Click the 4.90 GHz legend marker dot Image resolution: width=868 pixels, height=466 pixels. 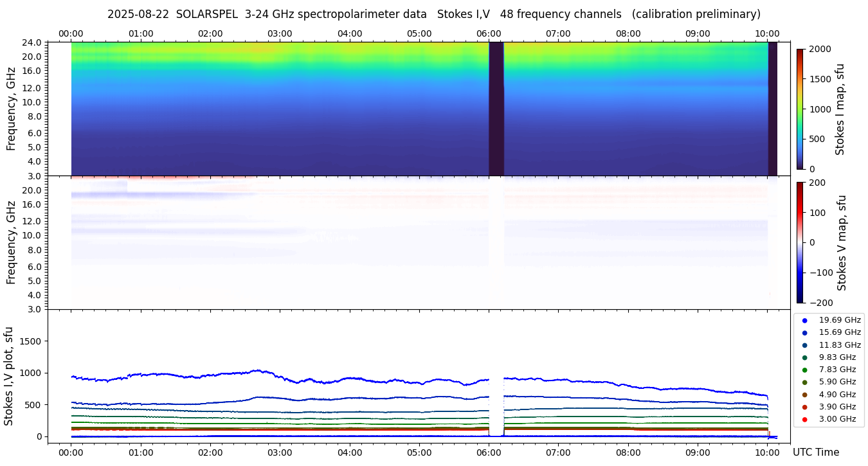(804, 395)
